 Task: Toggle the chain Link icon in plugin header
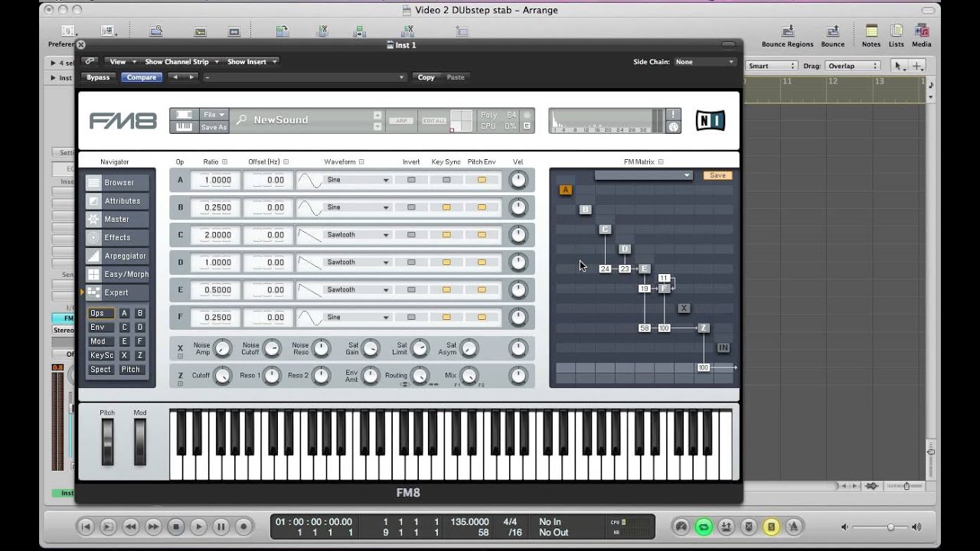[90, 61]
